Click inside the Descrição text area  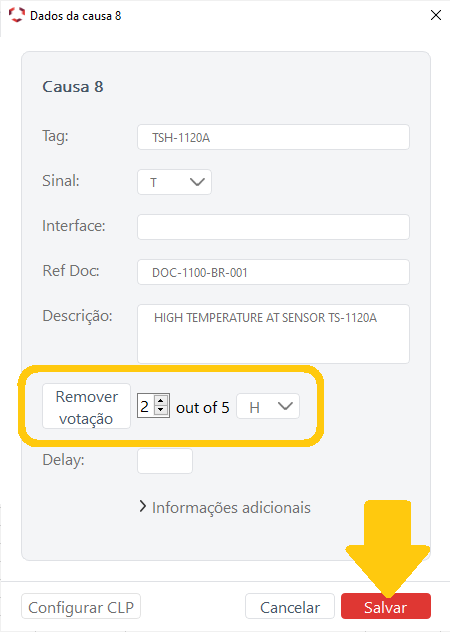(273, 334)
